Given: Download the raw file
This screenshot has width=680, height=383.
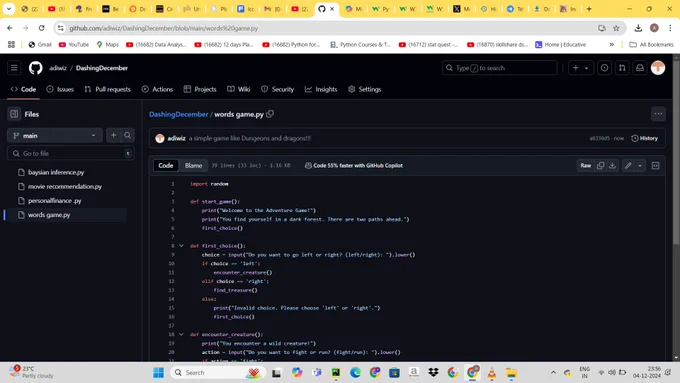Looking at the screenshot, I should pyautogui.click(x=612, y=165).
